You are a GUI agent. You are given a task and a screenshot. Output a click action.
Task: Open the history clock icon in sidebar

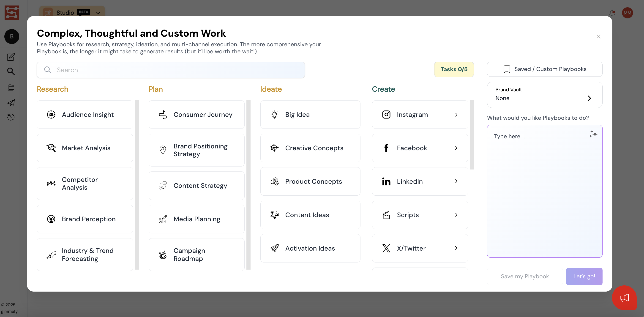point(11,117)
